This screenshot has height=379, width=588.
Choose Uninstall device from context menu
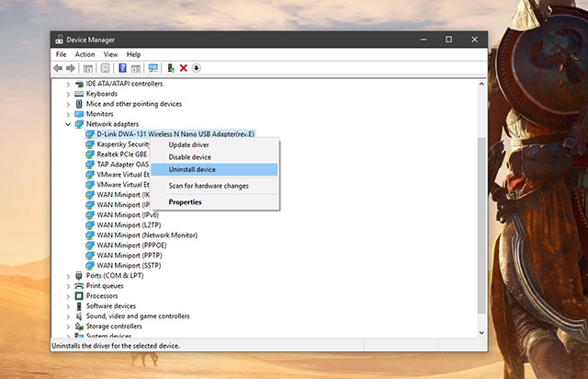pyautogui.click(x=192, y=169)
